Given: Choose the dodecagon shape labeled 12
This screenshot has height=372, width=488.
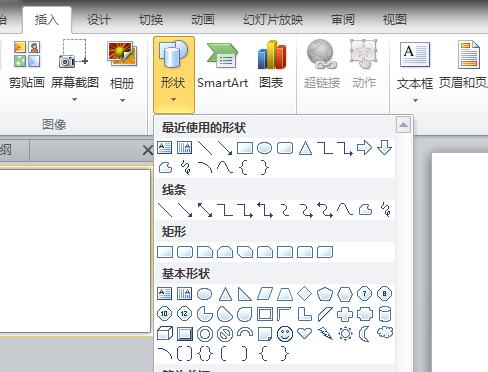Looking at the screenshot, I should (x=184, y=314).
